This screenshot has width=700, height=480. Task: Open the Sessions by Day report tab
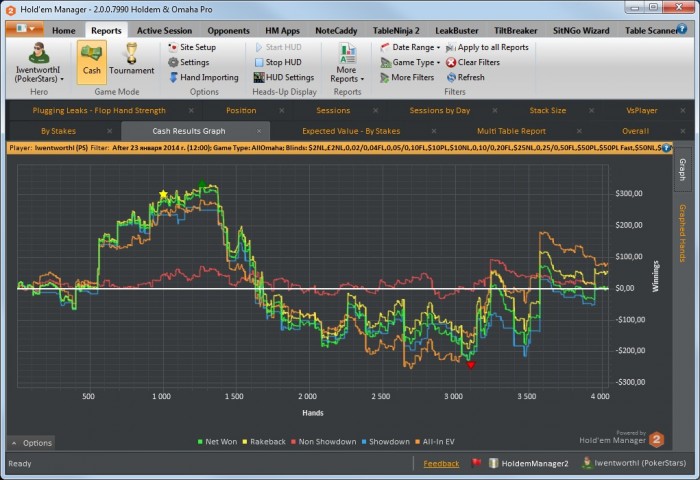point(440,111)
